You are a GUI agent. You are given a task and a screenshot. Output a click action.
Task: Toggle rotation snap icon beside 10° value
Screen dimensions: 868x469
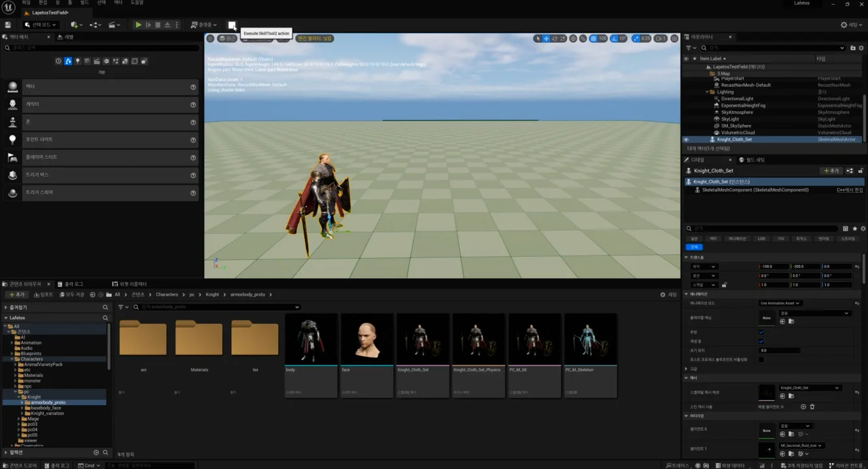click(614, 38)
